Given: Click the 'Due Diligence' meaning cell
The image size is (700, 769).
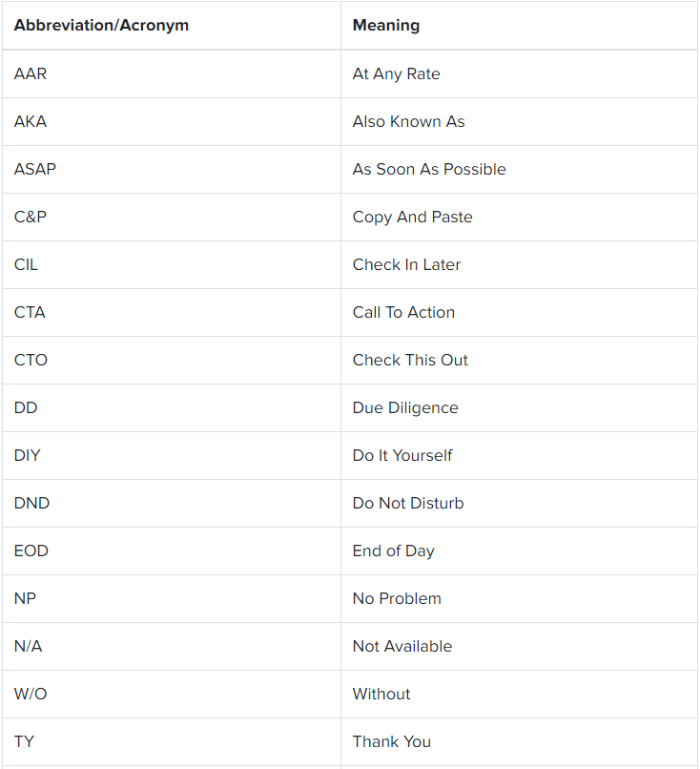Looking at the screenshot, I should click(519, 408).
